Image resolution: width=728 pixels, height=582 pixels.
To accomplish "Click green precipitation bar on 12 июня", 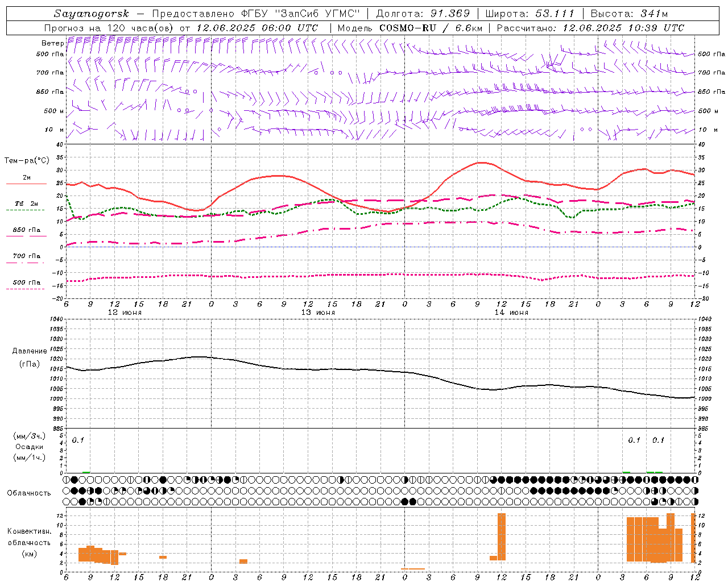I will [86, 472].
